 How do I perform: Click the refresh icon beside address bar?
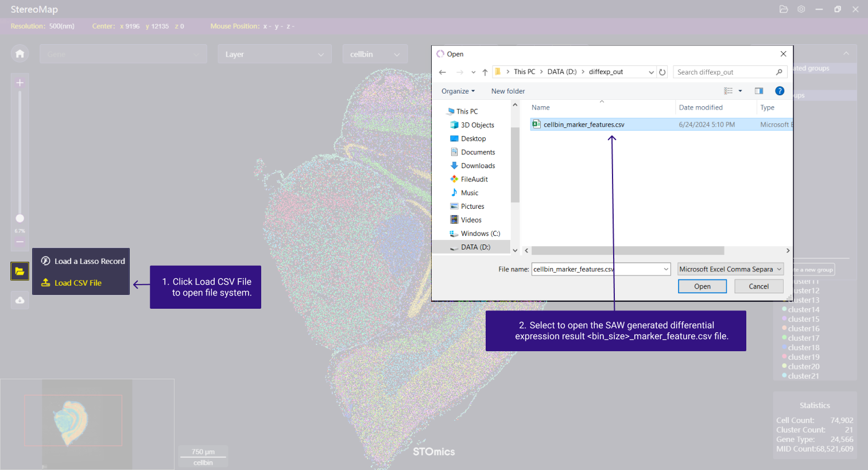[662, 72]
